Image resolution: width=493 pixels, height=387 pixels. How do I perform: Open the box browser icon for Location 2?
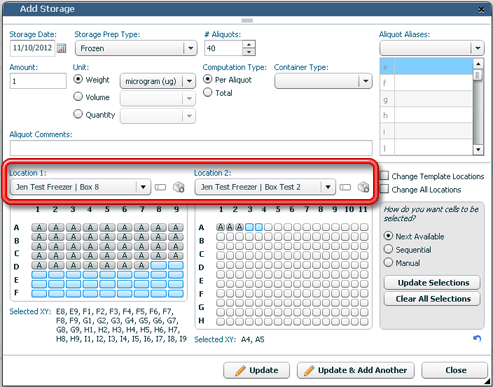pyautogui.click(x=363, y=187)
